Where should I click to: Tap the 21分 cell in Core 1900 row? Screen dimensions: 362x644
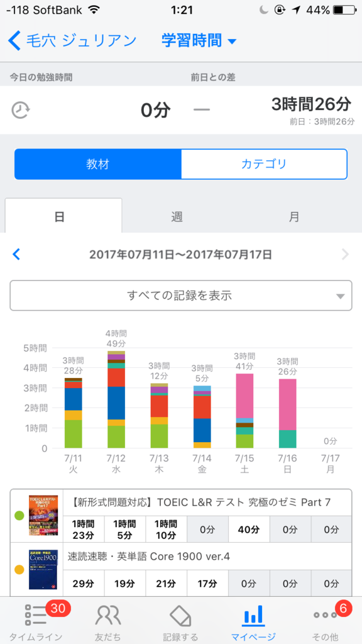[166, 583]
